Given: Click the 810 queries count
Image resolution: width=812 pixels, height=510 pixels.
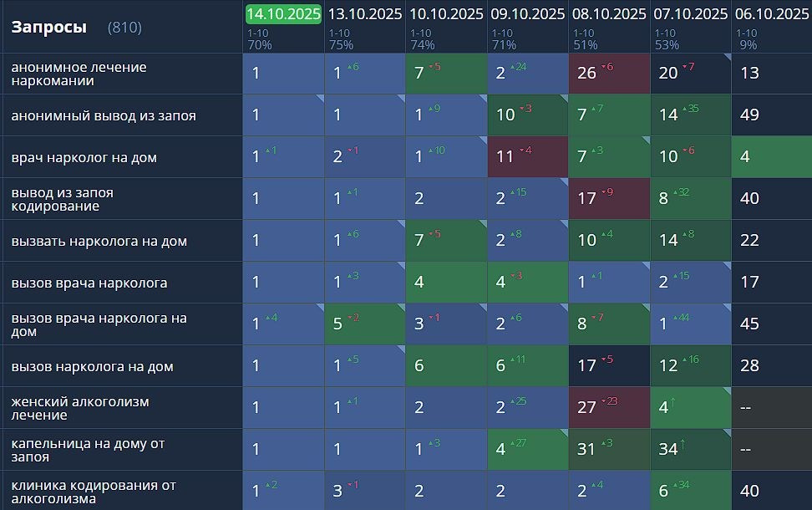Looking at the screenshot, I should pyautogui.click(x=124, y=28).
